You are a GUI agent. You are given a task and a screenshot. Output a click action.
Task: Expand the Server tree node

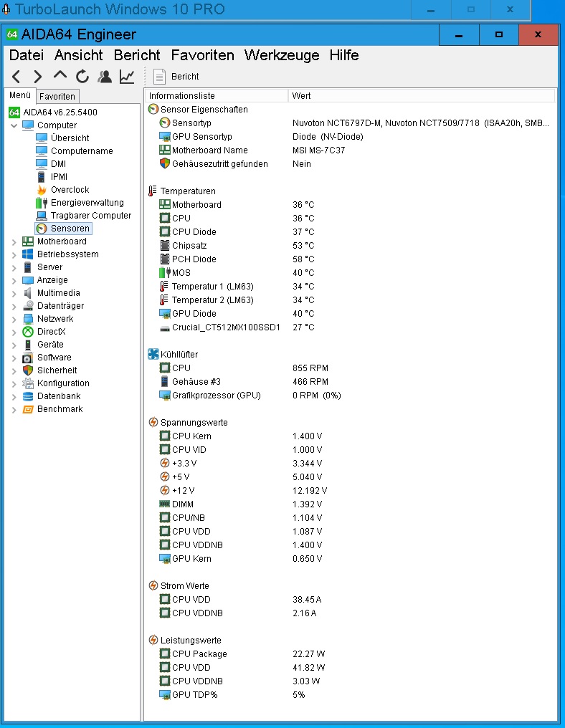(x=14, y=267)
